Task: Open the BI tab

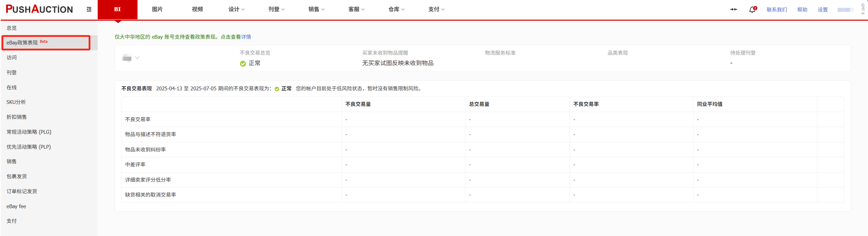Action: click(117, 9)
